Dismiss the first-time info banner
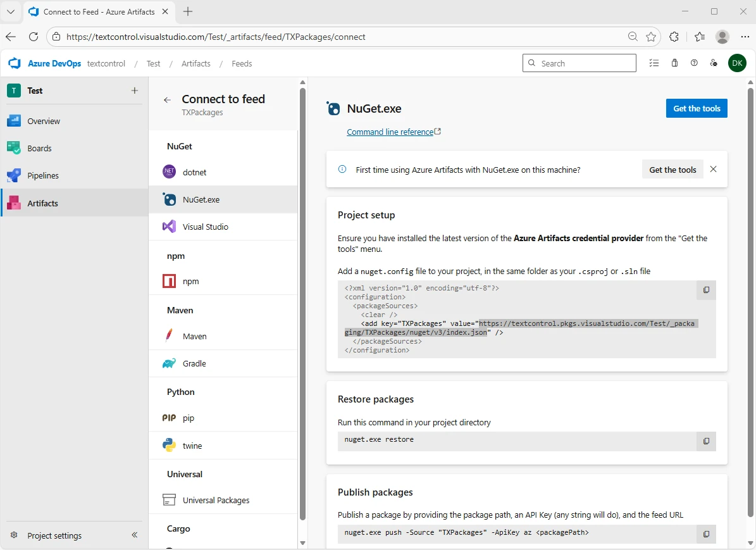 (713, 169)
